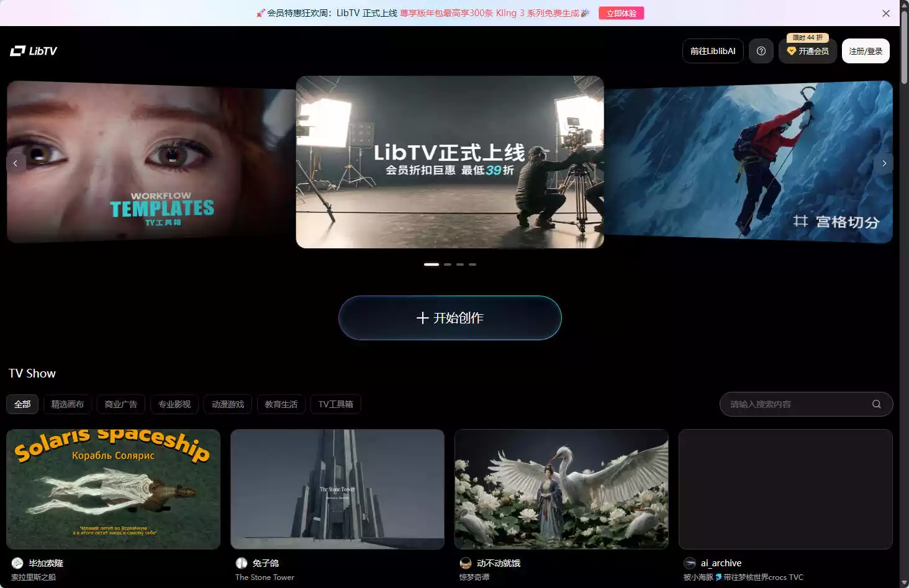Click author name 兔子鸽
This screenshot has height=588, width=909.
266,563
